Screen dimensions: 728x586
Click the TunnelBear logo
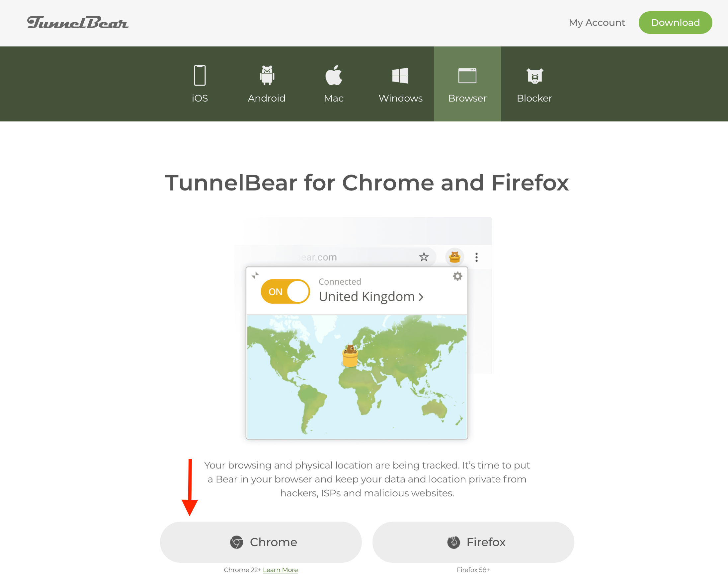(78, 22)
